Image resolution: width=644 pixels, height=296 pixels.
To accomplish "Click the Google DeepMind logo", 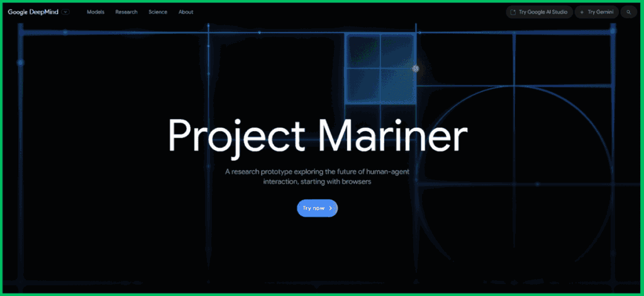I will 33,12.
